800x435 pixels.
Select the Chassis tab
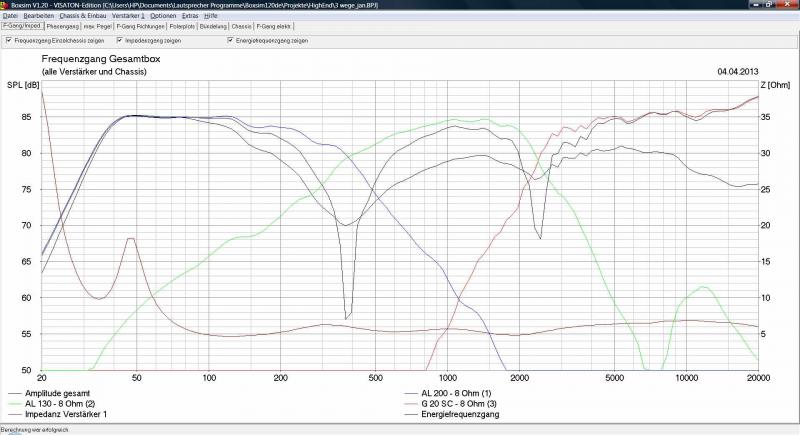[x=242, y=26]
